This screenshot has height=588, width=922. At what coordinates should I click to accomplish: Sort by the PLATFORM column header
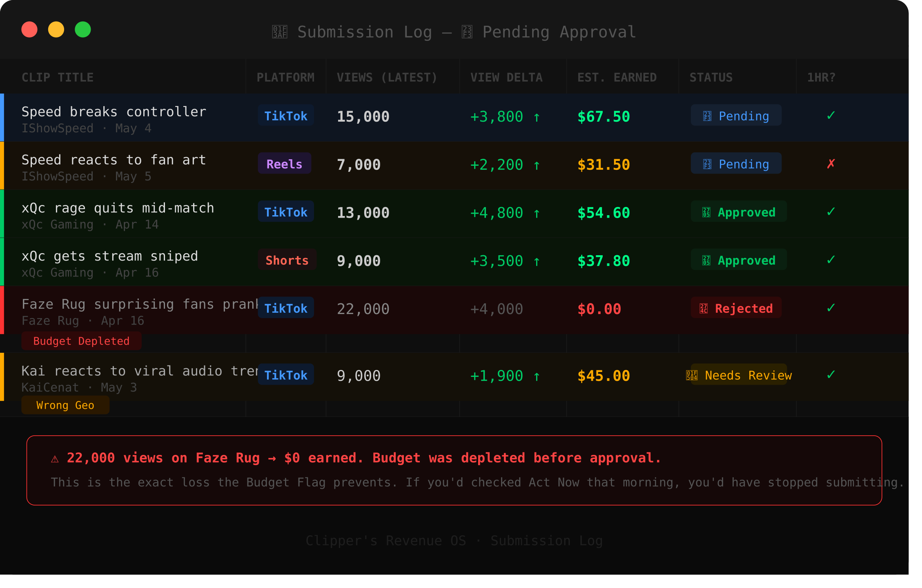pyautogui.click(x=285, y=77)
